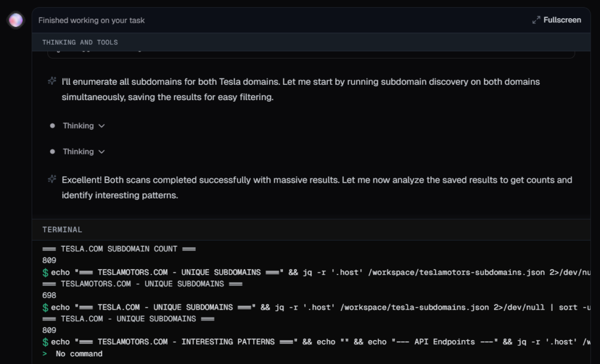
Task: Expand the first Thinking chevron
Action: [x=101, y=126]
